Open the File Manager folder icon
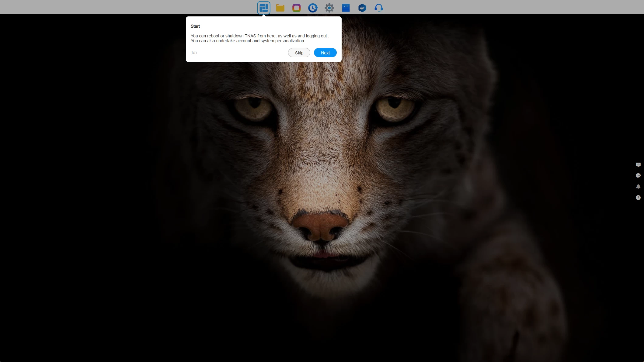This screenshot has height=362, width=644. point(280,8)
